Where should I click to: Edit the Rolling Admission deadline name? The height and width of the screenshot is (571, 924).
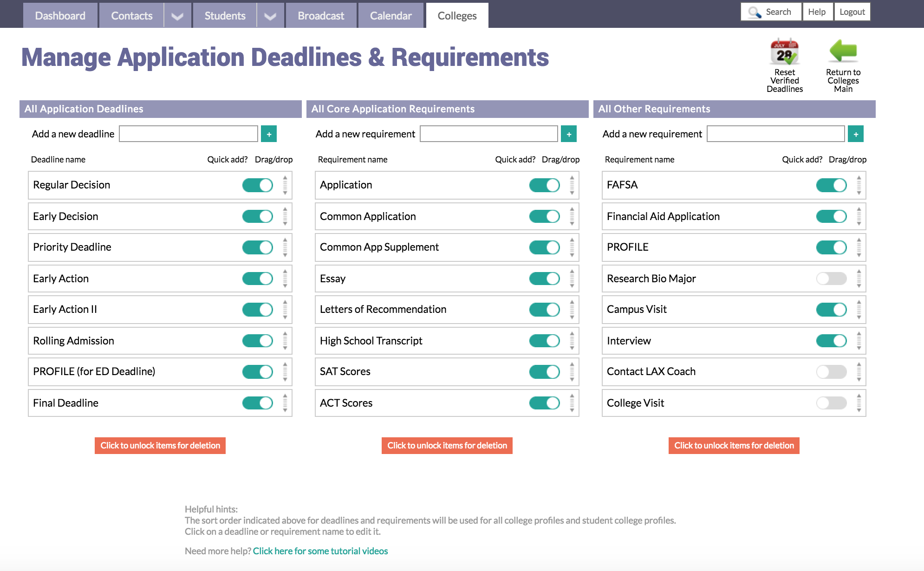73,341
